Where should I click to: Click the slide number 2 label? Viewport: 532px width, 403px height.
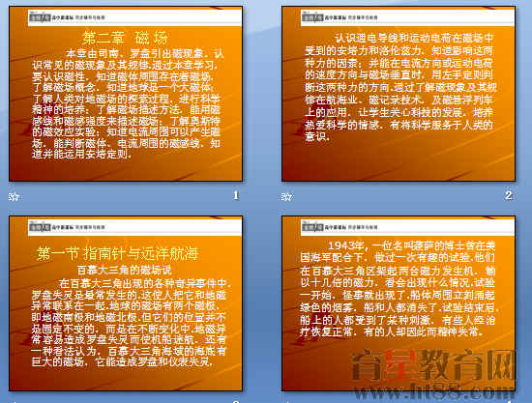[x=508, y=195]
